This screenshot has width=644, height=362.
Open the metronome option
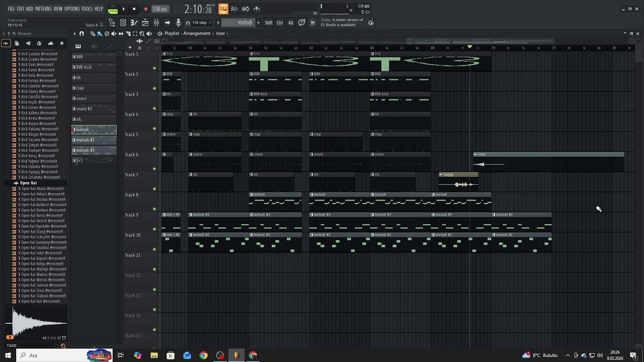pos(257,9)
